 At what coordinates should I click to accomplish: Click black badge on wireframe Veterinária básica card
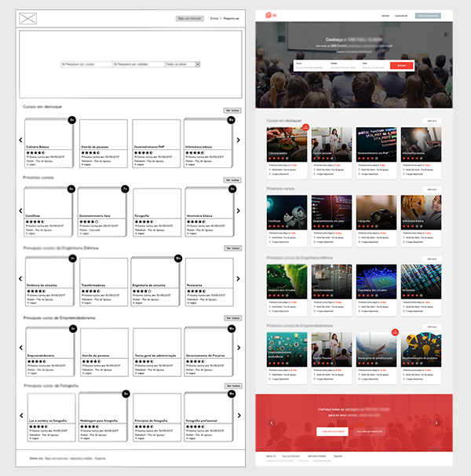pyautogui.click(x=232, y=189)
